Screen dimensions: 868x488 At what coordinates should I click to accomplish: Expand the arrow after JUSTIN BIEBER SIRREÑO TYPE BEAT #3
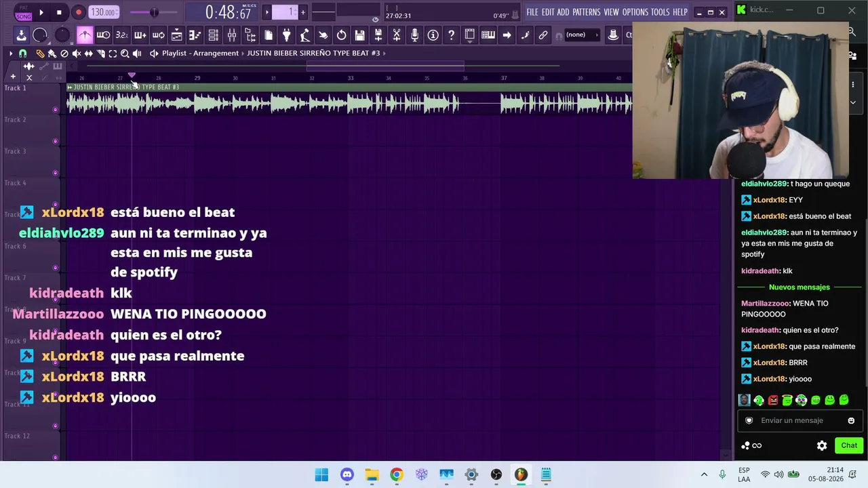pos(384,53)
